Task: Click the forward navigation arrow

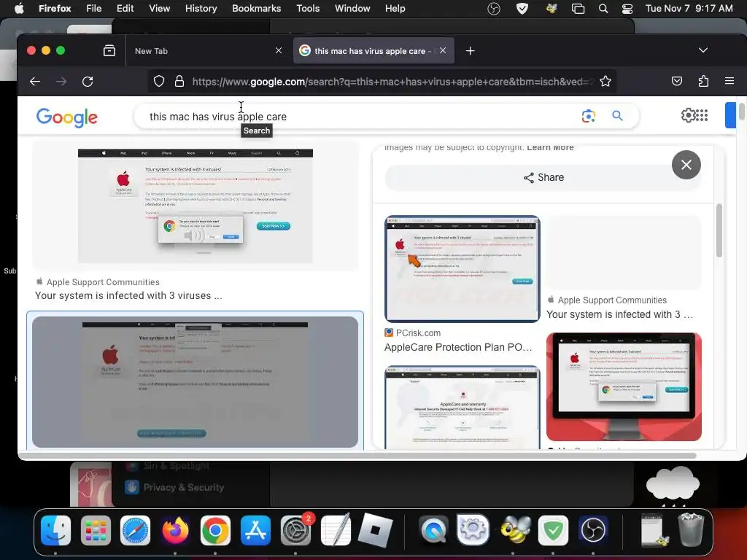Action: pos(61,82)
